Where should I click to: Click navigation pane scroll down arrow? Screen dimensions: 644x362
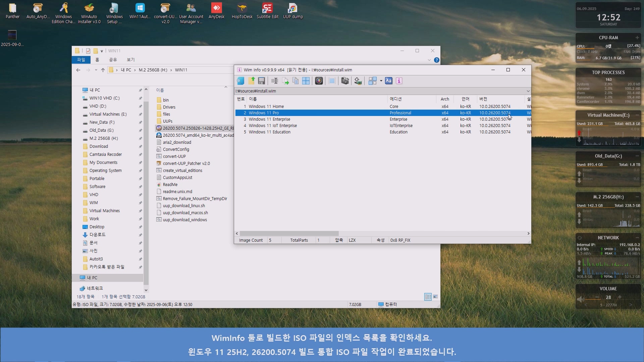(x=146, y=290)
